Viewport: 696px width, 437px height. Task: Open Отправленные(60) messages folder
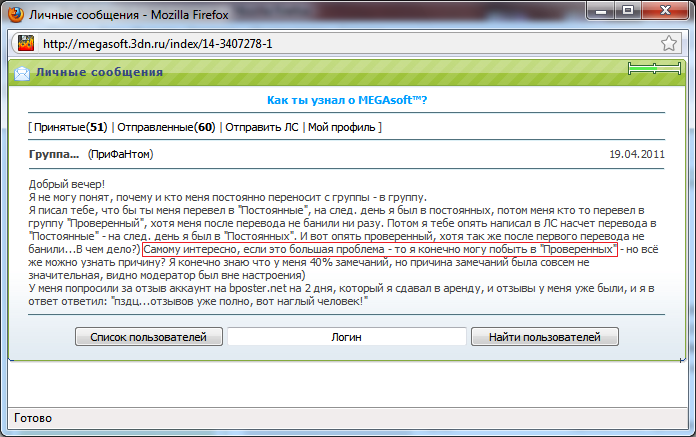tap(166, 127)
